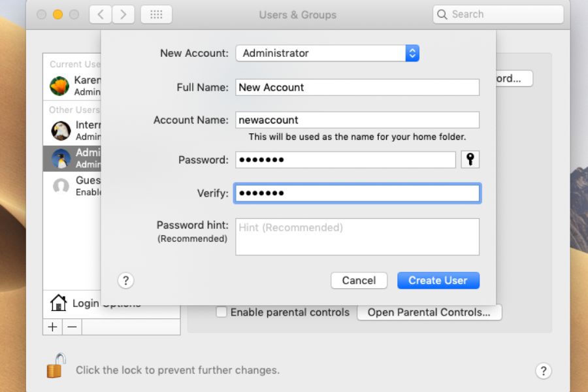
Task: Click the lock icon to prevent changes
Action: pos(56,366)
